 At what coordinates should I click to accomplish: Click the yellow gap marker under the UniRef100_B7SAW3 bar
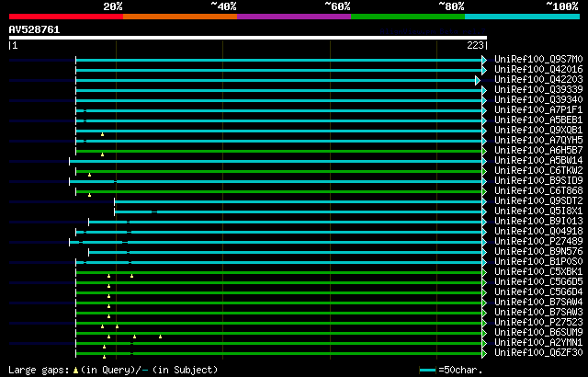[108, 316]
